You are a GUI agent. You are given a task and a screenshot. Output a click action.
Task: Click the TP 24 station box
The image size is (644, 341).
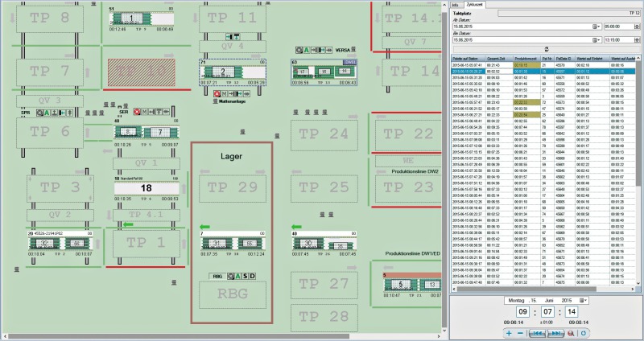click(324, 135)
